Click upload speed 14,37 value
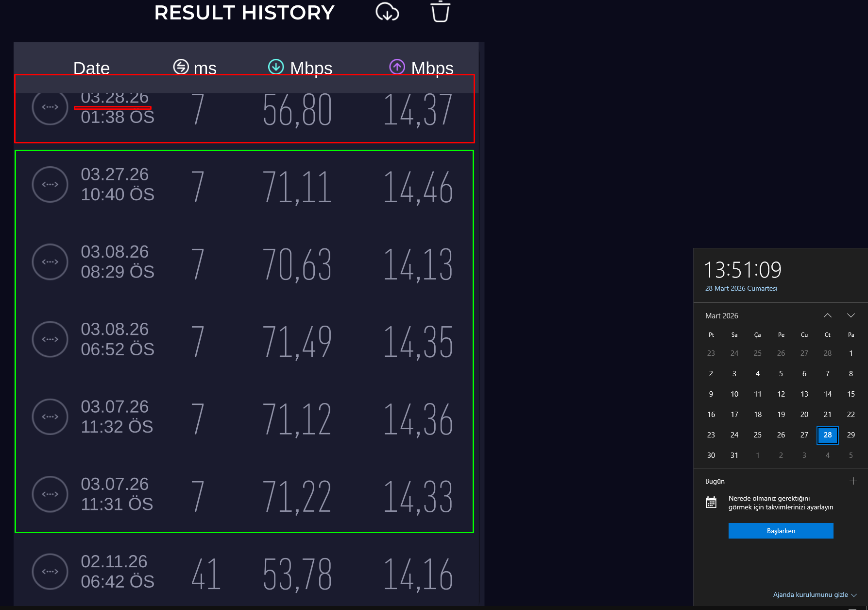The width and height of the screenshot is (868, 610). click(x=418, y=110)
